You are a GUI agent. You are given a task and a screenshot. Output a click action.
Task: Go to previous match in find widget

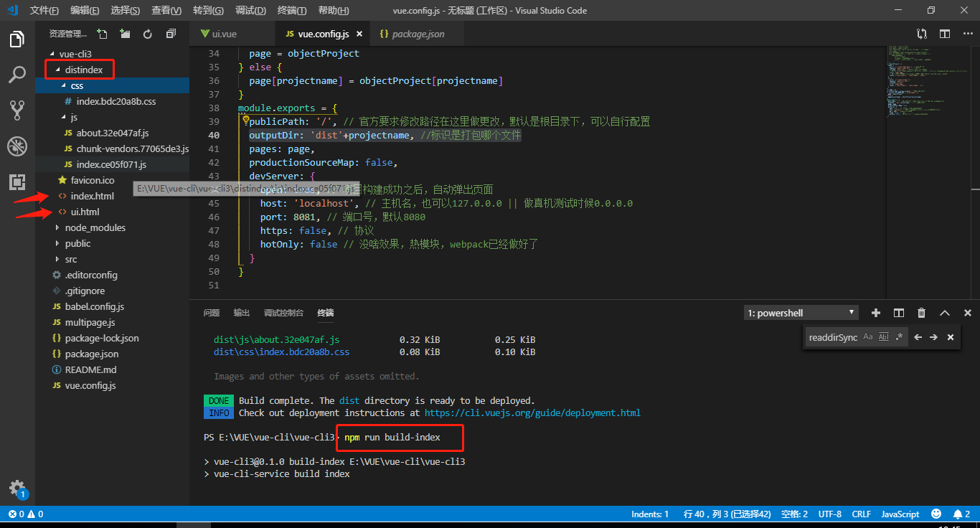[918, 337]
